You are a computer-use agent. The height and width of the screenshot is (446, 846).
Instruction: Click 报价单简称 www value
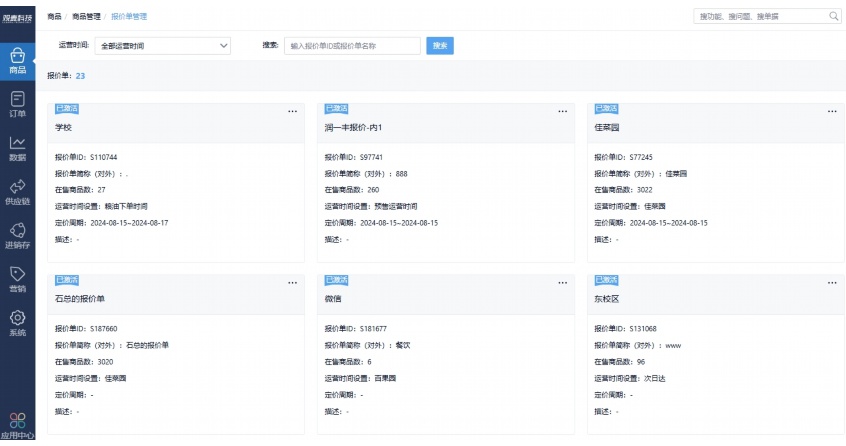point(673,346)
